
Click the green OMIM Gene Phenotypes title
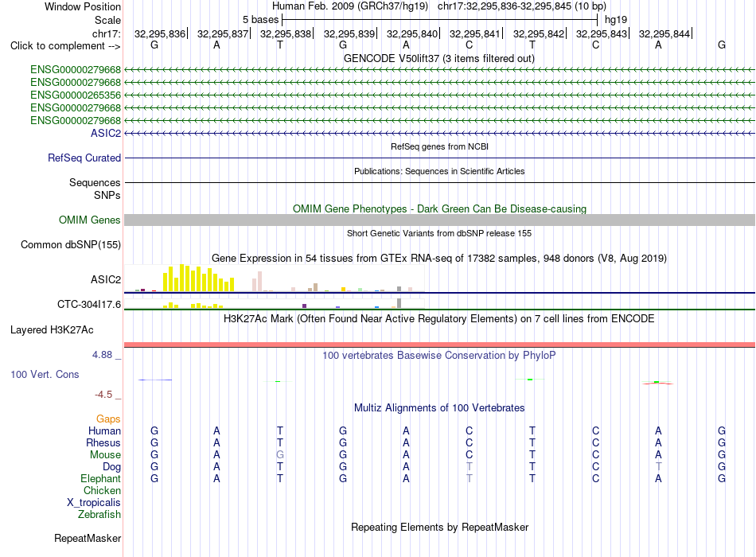click(439, 208)
